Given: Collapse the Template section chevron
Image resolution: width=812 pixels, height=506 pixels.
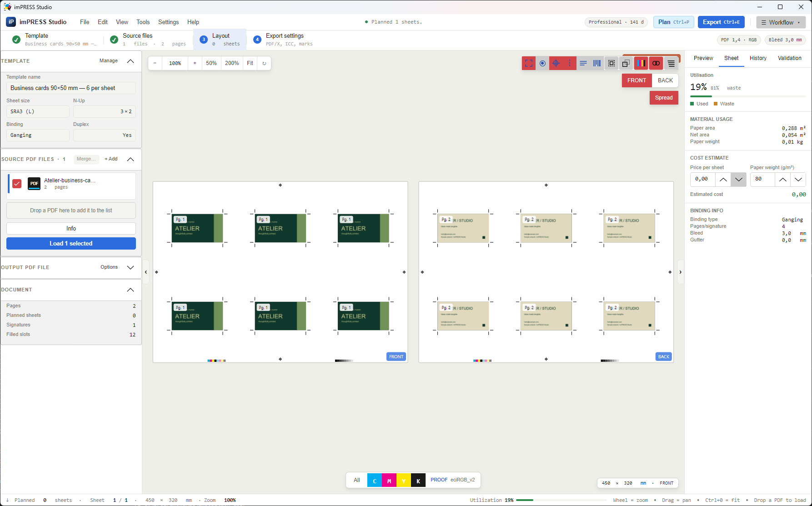Looking at the screenshot, I should (130, 61).
